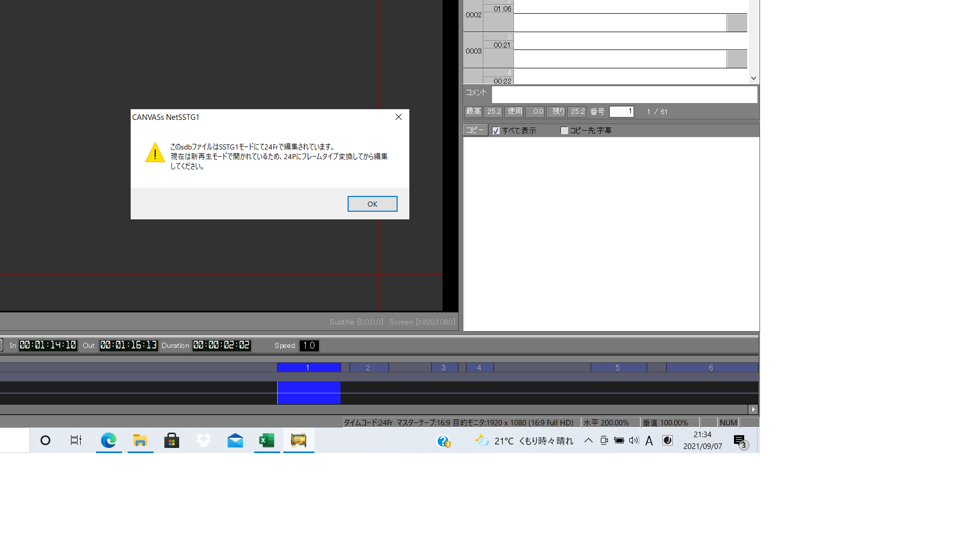Focus the コメント input field
980x551 pixels.
(x=624, y=94)
